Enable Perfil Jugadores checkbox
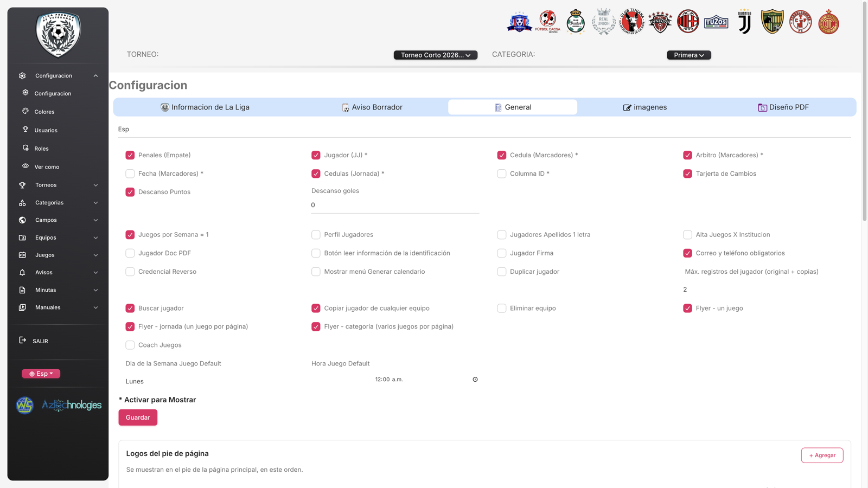The height and width of the screenshot is (488, 868). click(x=316, y=235)
